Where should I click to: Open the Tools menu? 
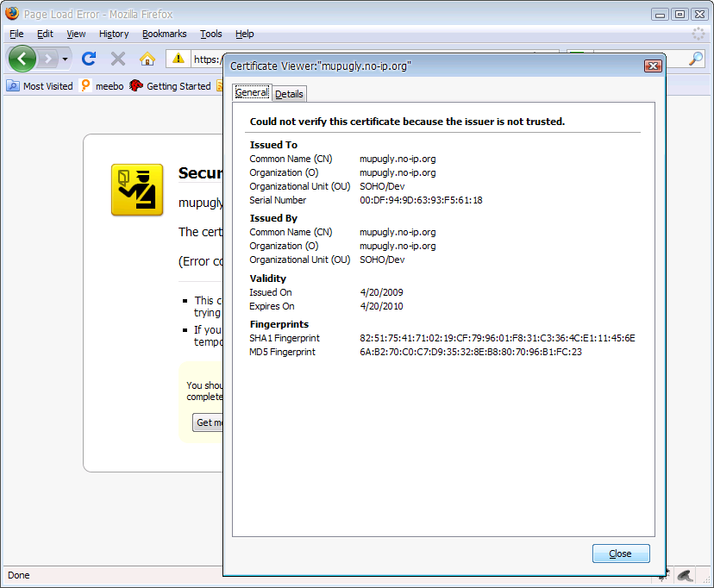[210, 34]
